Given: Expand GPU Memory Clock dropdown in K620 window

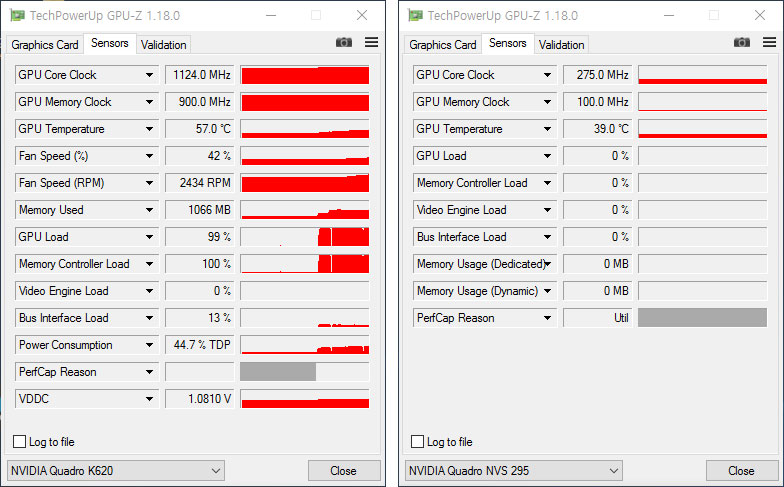Looking at the screenshot, I should point(150,102).
